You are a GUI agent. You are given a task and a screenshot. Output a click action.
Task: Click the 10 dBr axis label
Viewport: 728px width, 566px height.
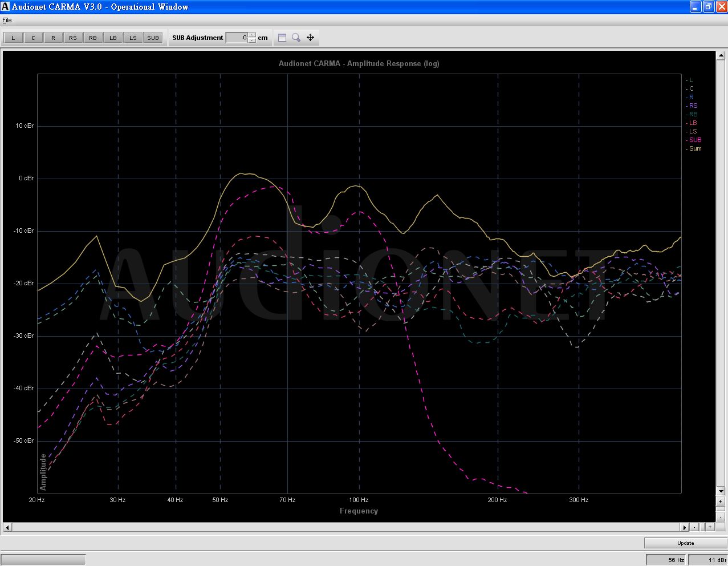coord(25,126)
